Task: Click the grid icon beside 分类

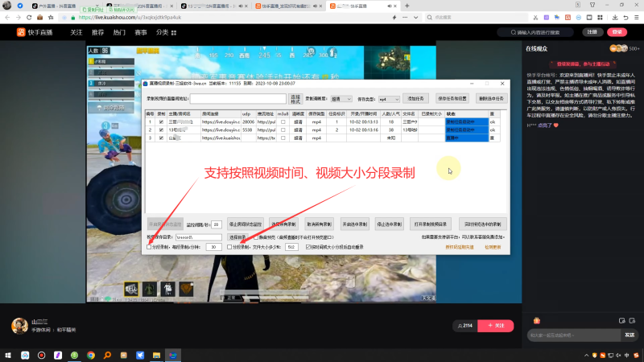Action: click(x=174, y=33)
